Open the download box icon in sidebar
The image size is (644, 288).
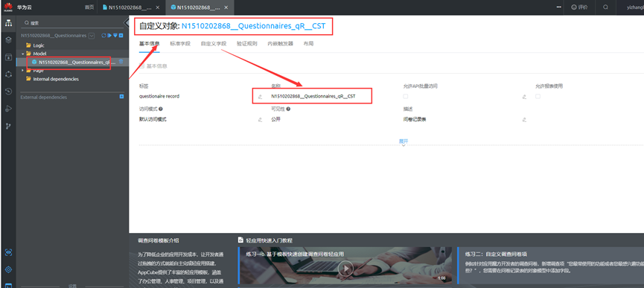click(x=8, y=57)
